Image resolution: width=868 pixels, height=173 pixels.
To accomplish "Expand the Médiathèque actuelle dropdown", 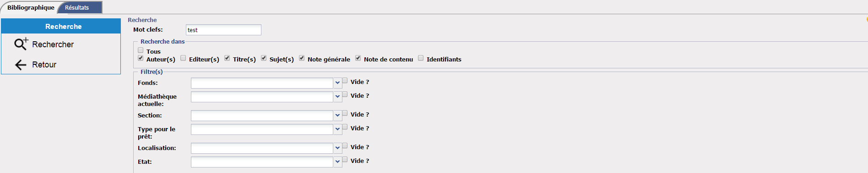I will click(x=337, y=97).
